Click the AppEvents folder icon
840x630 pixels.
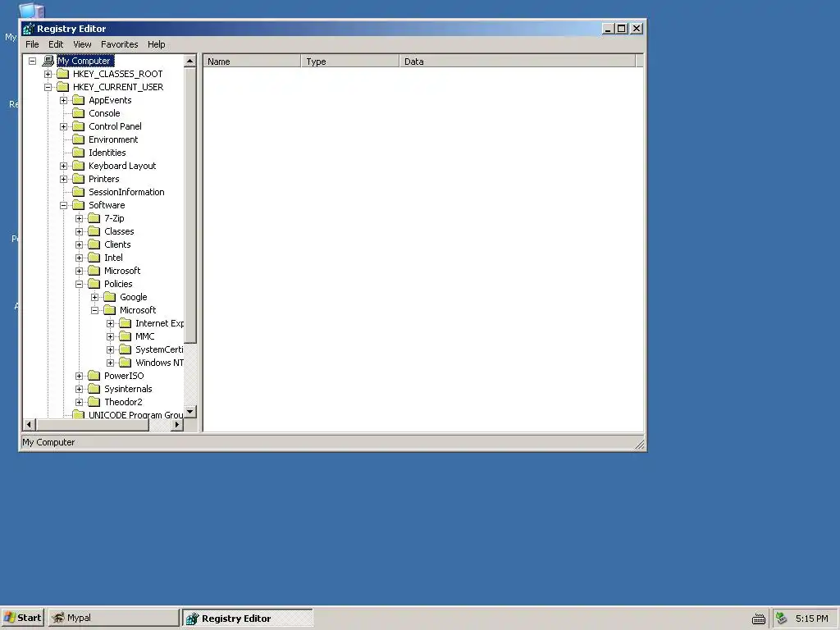click(79, 100)
